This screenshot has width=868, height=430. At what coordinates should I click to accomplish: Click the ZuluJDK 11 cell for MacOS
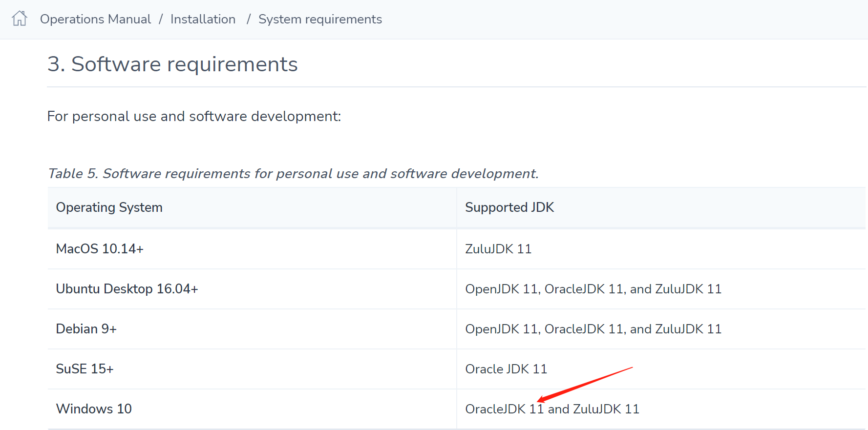pyautogui.click(x=498, y=249)
